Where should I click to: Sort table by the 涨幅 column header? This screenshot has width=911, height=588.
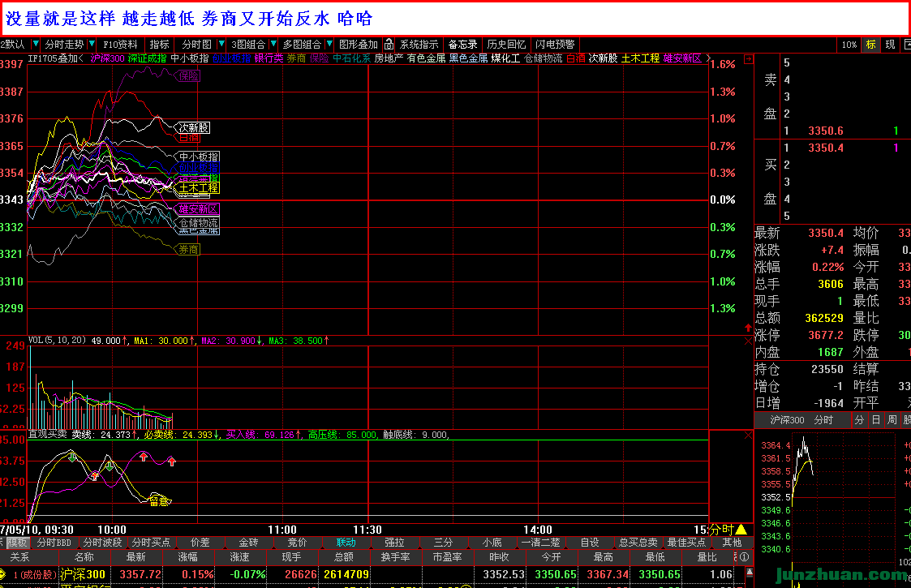187,557
